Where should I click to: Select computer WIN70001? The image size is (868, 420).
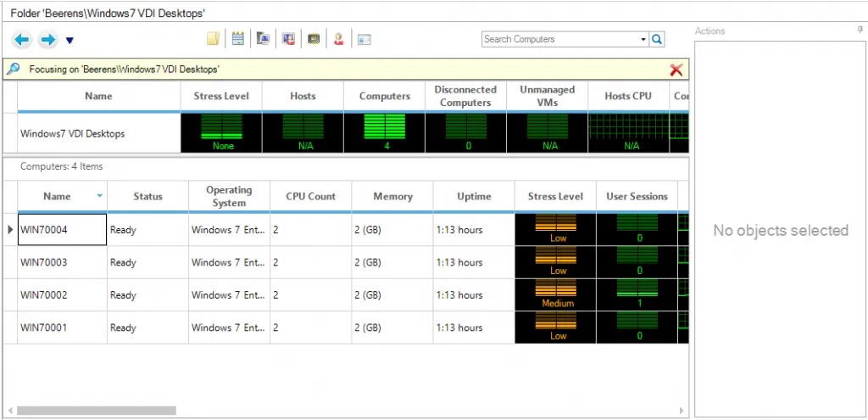coord(62,328)
